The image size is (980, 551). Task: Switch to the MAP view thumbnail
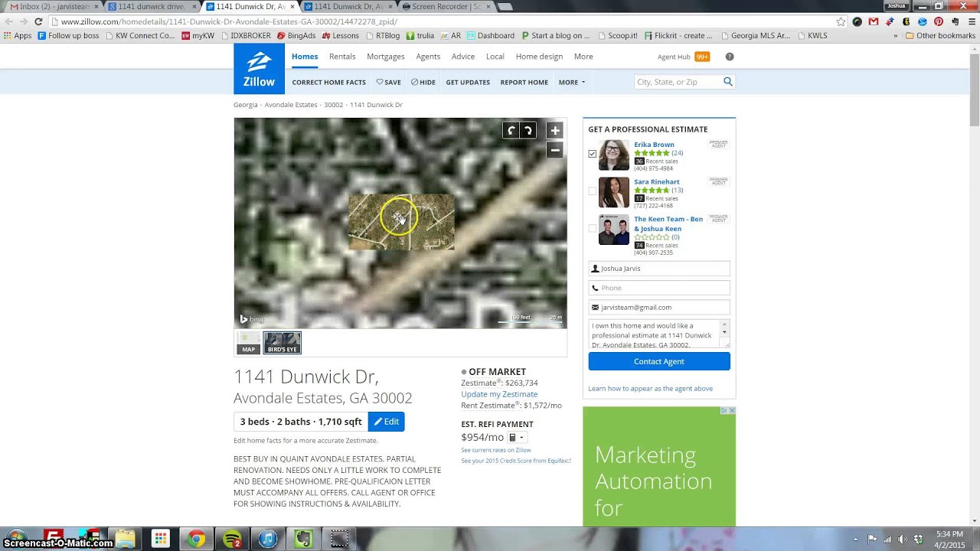[249, 343]
